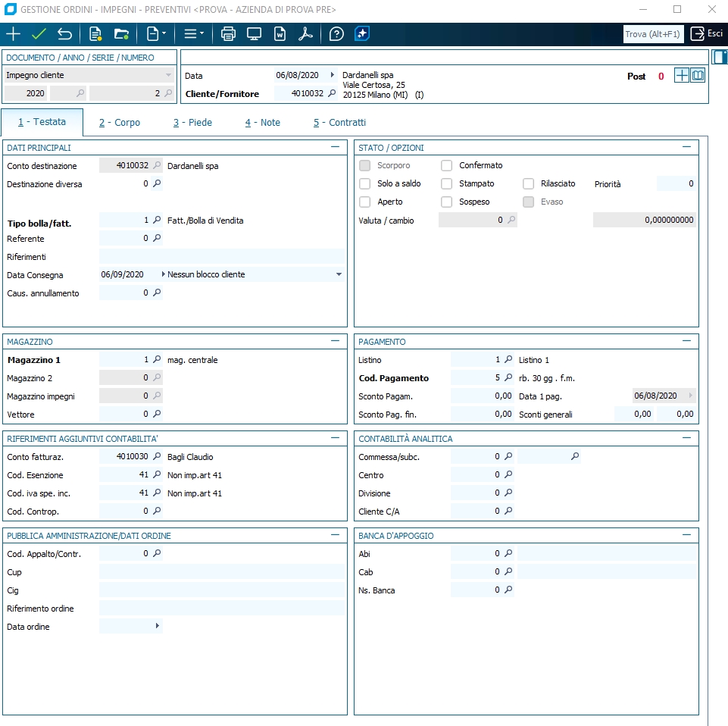This screenshot has width=728, height=726.
Task: Export to Word document icon
Action: pyautogui.click(x=280, y=34)
